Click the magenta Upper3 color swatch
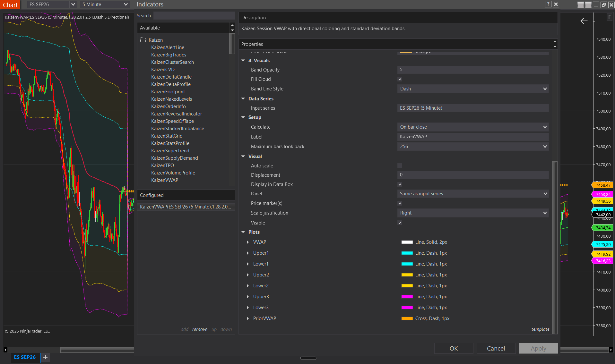 click(407, 297)
